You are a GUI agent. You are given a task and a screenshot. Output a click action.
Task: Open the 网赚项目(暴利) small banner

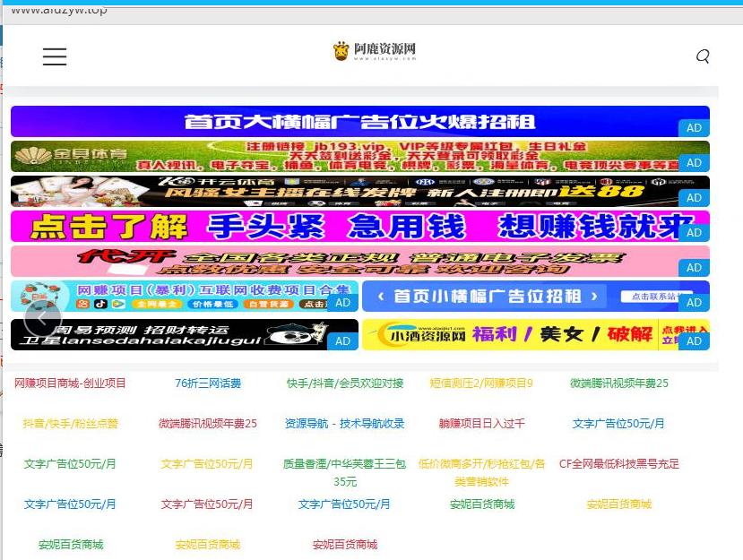pos(185,296)
